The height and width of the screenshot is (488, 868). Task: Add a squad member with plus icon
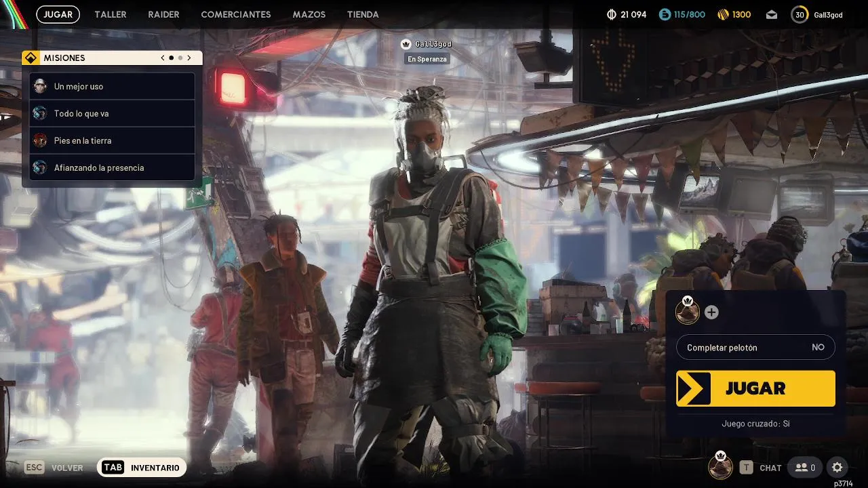click(711, 312)
